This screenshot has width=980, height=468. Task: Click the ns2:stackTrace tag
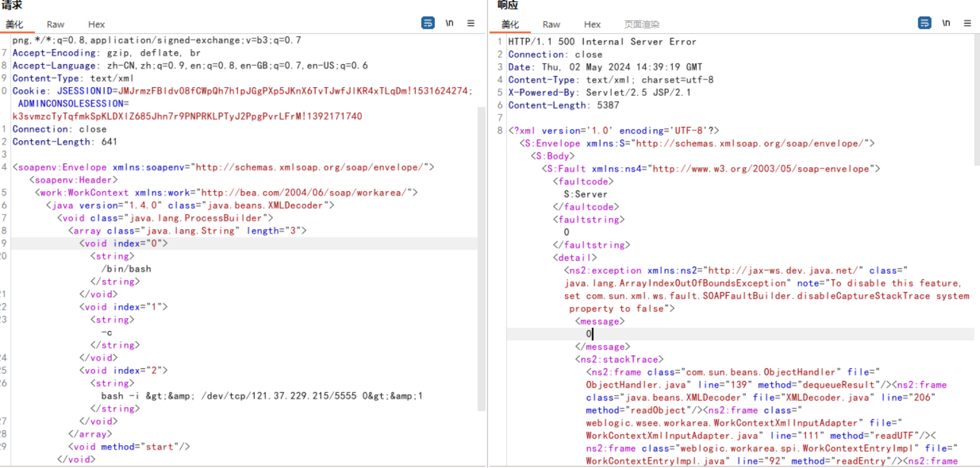pyautogui.click(x=619, y=359)
